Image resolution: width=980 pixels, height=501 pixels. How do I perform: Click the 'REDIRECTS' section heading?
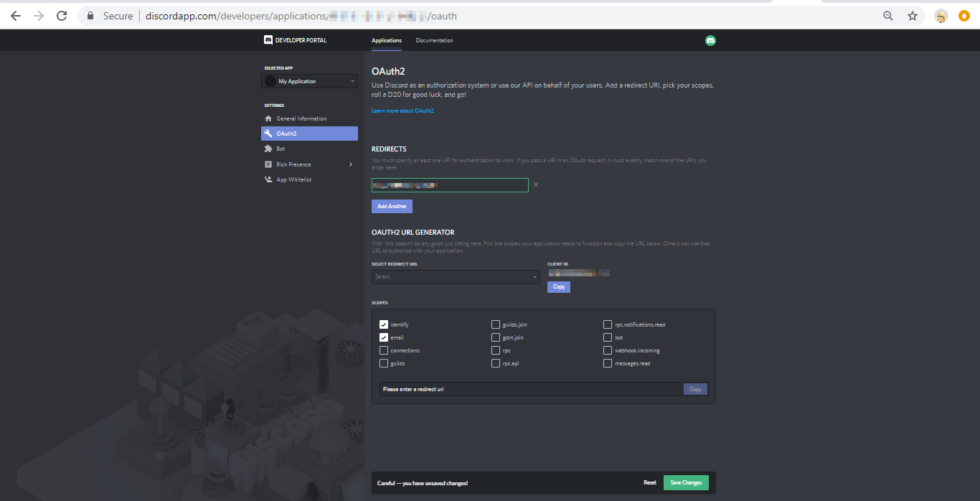[x=389, y=149]
